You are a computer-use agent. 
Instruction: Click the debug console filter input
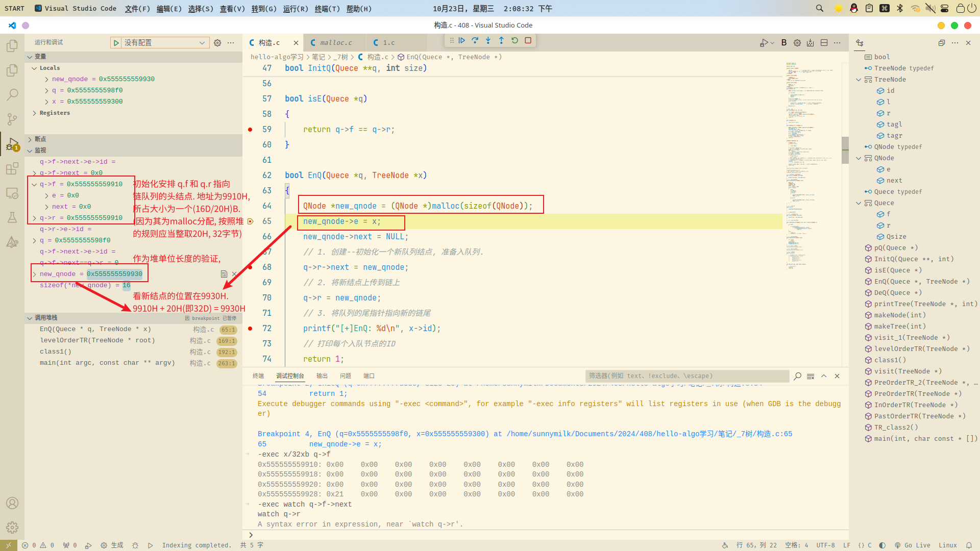(687, 376)
